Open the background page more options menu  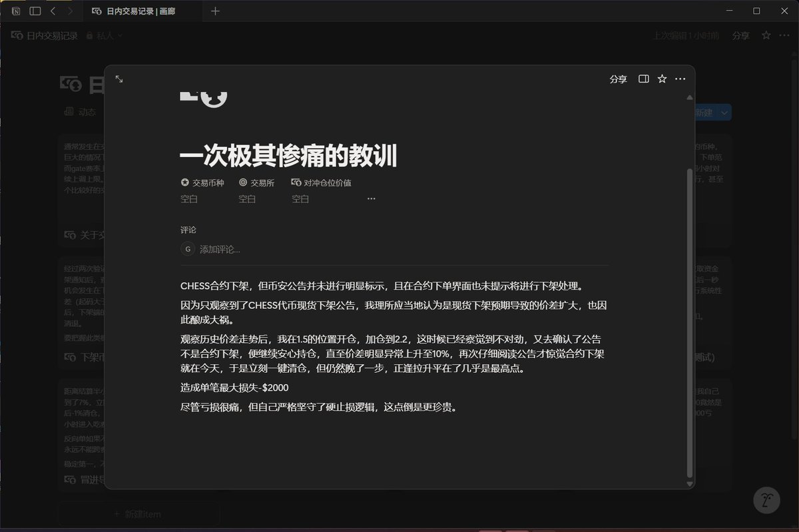click(x=784, y=35)
